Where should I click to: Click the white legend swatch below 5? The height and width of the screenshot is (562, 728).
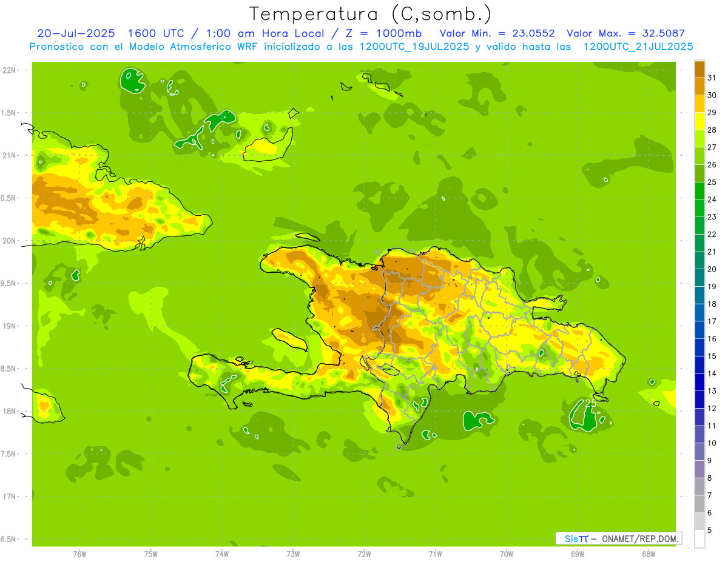pos(699,539)
